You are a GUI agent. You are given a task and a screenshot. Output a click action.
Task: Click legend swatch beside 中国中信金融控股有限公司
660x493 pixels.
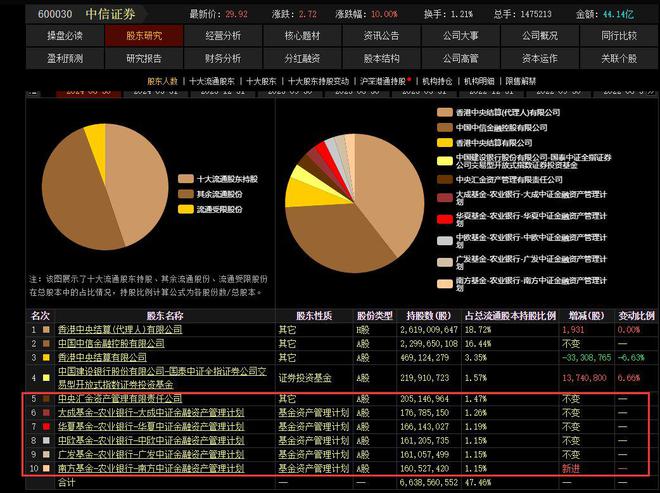coord(444,128)
